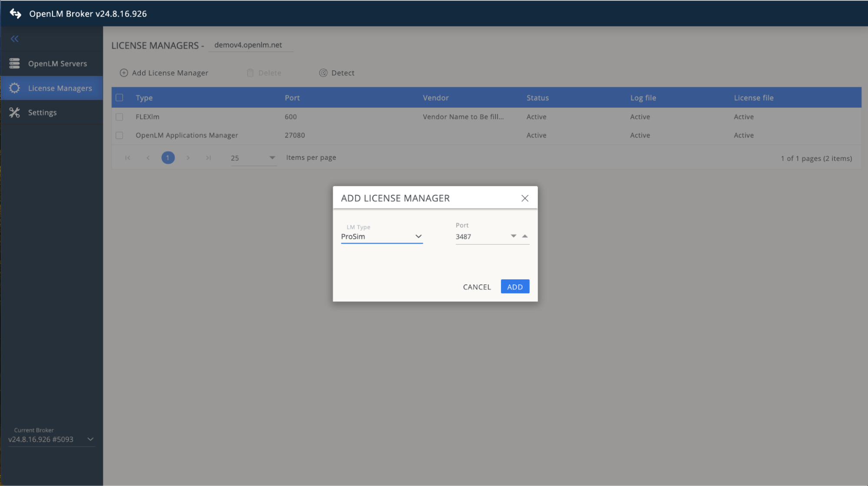
Task: Check the OpenLM Applications Manager row checkbox
Action: pyautogui.click(x=119, y=135)
